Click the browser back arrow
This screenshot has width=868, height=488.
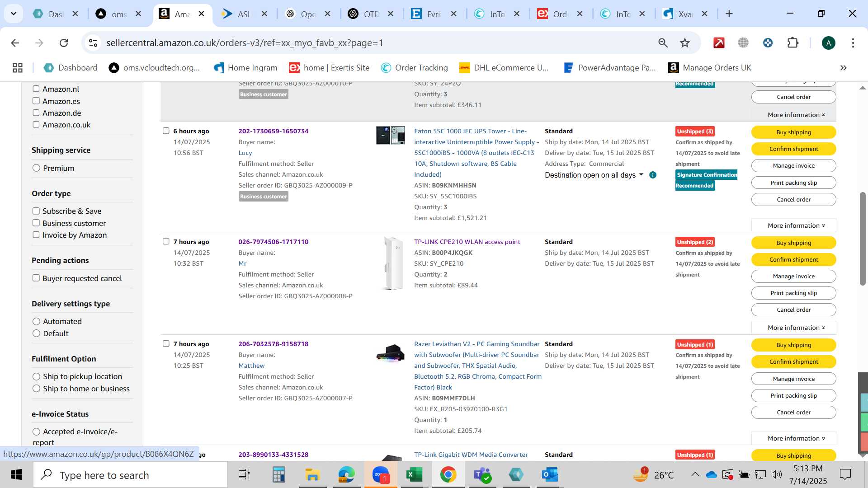15,43
